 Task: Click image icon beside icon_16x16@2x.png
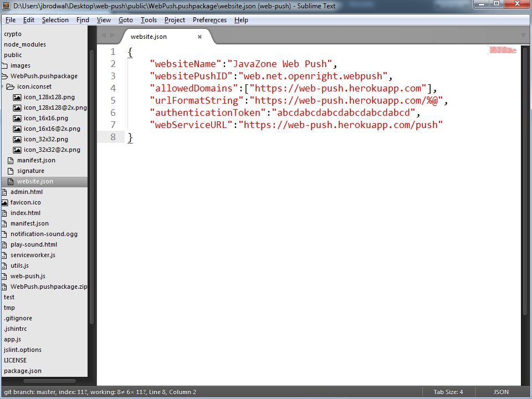coord(17,129)
